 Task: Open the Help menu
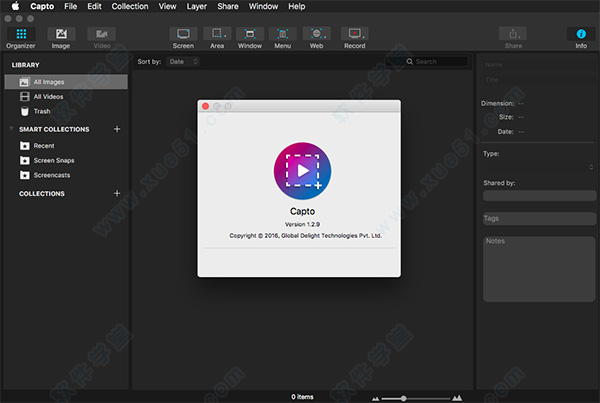pyautogui.click(x=297, y=6)
